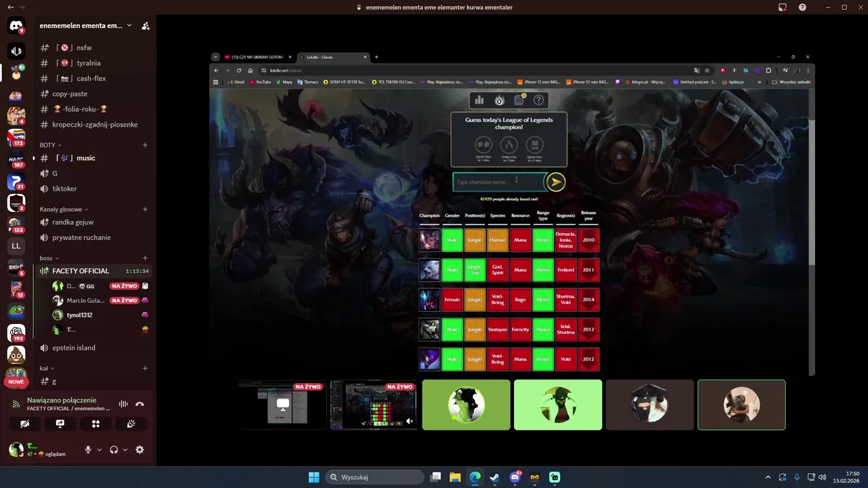868x488 pixels.
Task: Open the Windows Start menu
Action: click(x=314, y=477)
